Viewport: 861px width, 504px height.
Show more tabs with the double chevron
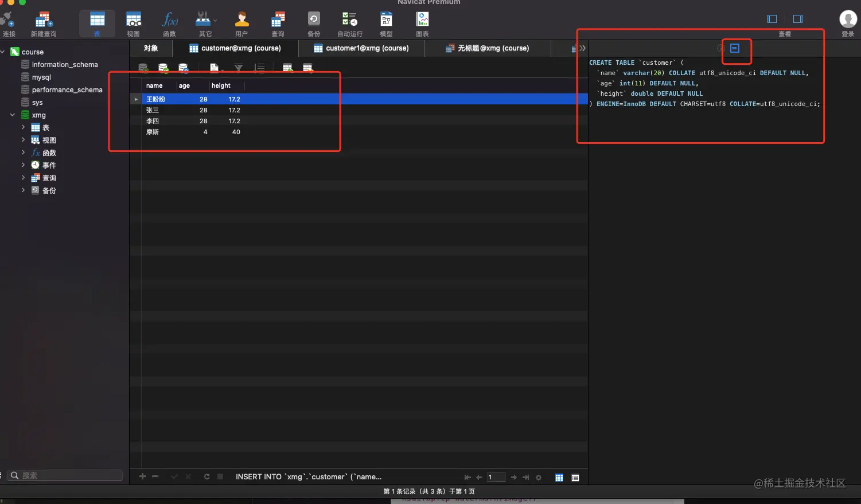tap(583, 48)
